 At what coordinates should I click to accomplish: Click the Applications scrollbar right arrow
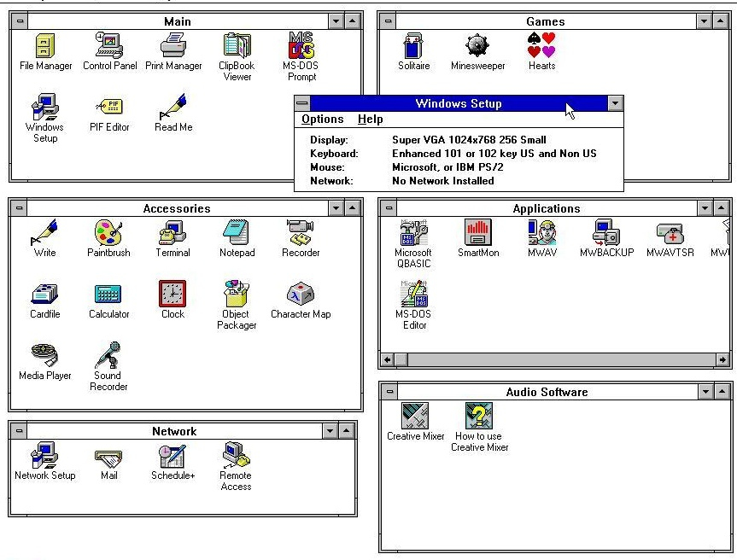pyautogui.click(x=722, y=360)
